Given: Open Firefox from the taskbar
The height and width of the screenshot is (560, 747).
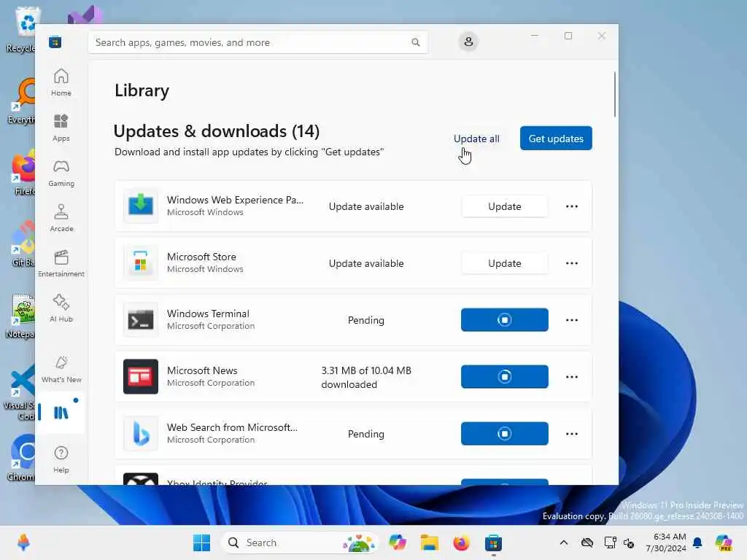Looking at the screenshot, I should (x=461, y=542).
